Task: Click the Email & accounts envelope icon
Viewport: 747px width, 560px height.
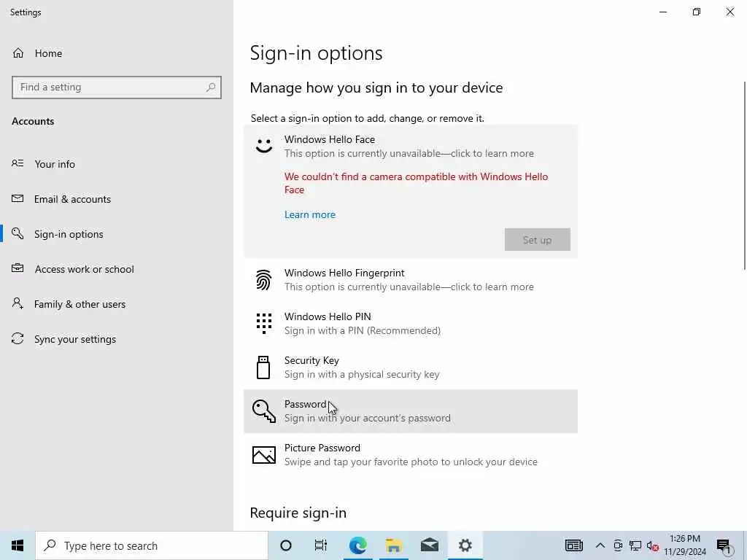Action: tap(18, 198)
